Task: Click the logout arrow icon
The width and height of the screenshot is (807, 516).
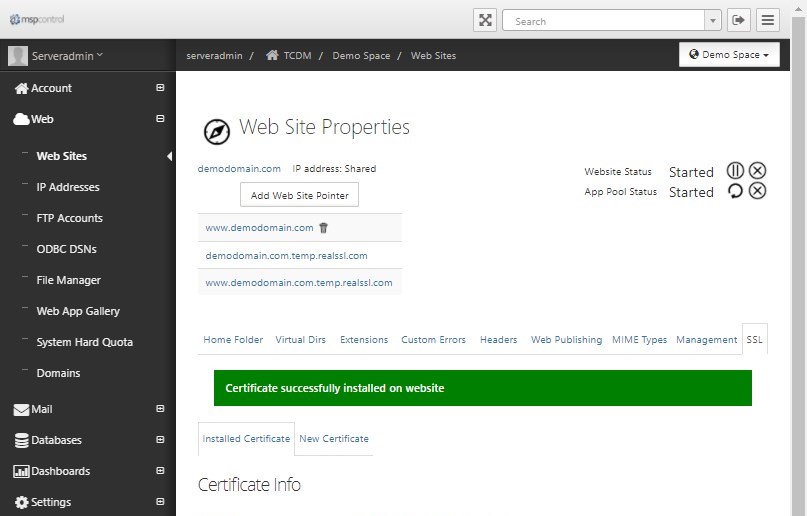Action: click(739, 21)
